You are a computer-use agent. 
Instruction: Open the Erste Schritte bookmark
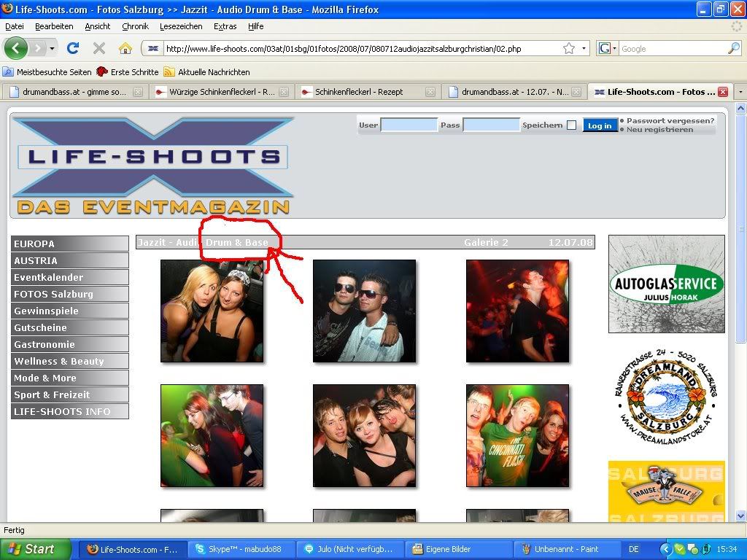point(127,72)
